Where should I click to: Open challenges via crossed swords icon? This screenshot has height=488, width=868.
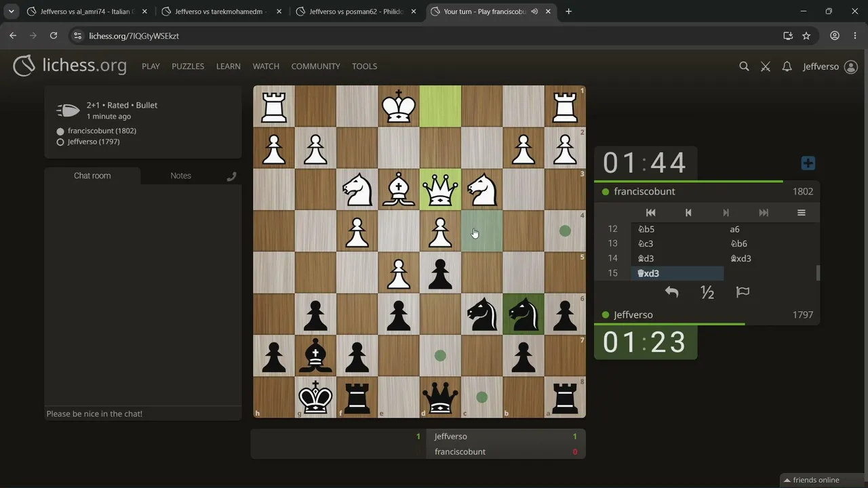[x=766, y=66]
